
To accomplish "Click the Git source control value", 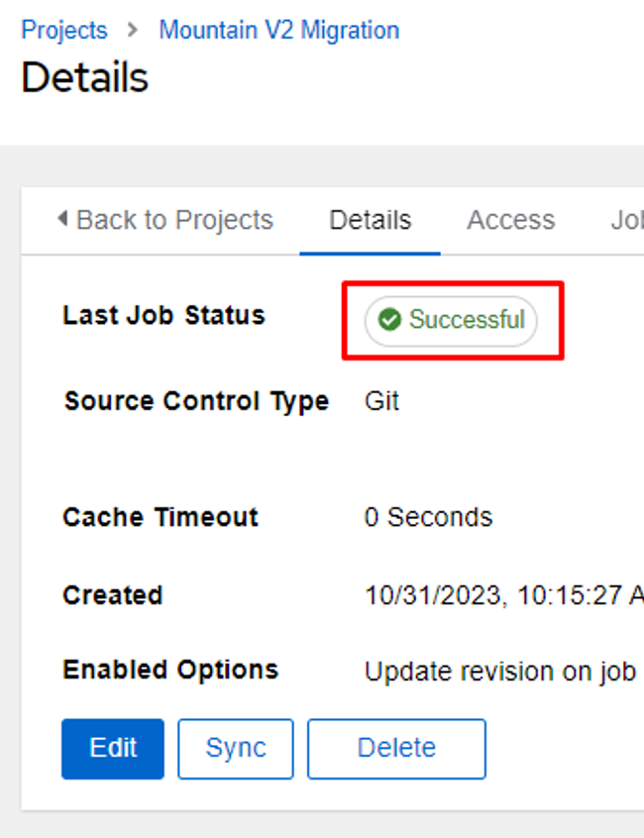I will (381, 401).
